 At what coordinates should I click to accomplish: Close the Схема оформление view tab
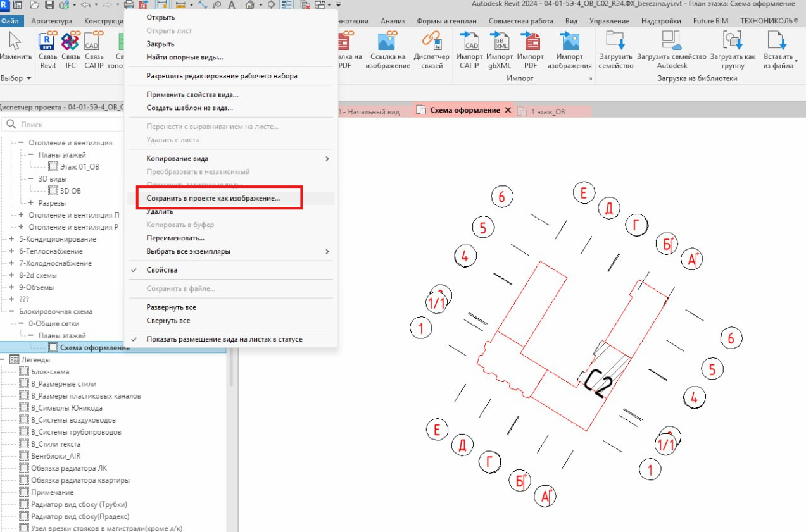pos(507,110)
